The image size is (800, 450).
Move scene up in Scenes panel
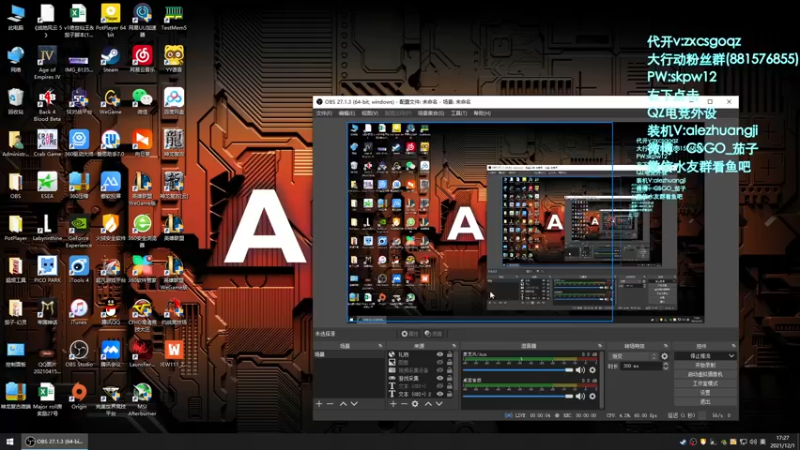click(x=343, y=404)
